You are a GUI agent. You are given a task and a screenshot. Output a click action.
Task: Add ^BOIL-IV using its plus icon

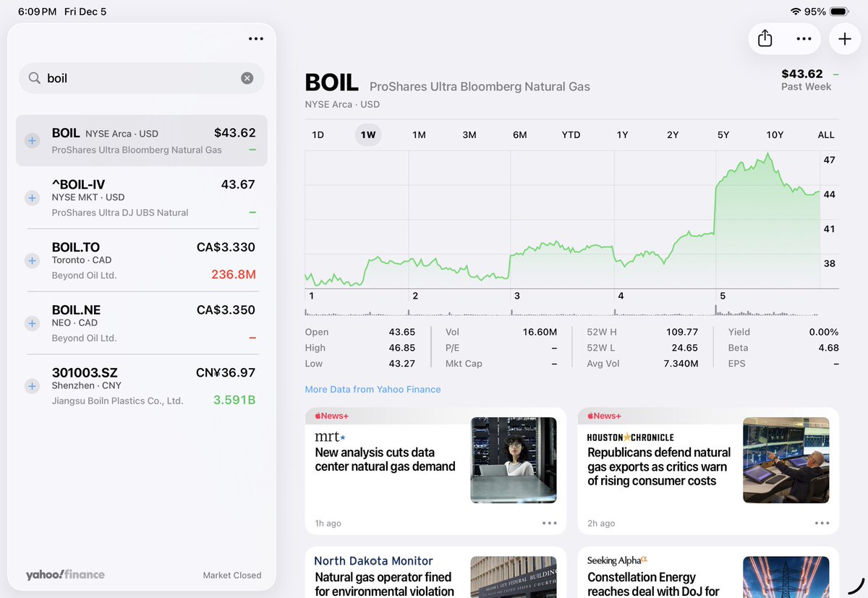32,197
